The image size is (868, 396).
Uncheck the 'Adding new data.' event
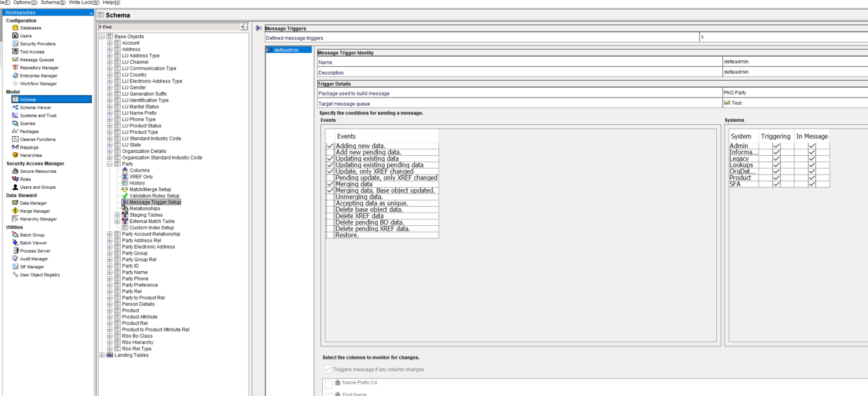point(330,146)
